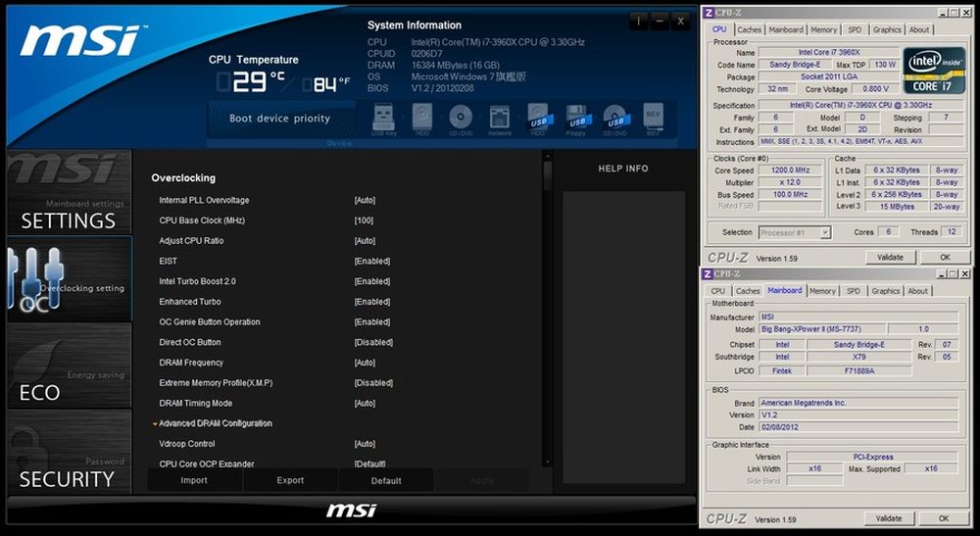
Task: Expand Advanced DRAM Configuration
Action: coord(215,424)
